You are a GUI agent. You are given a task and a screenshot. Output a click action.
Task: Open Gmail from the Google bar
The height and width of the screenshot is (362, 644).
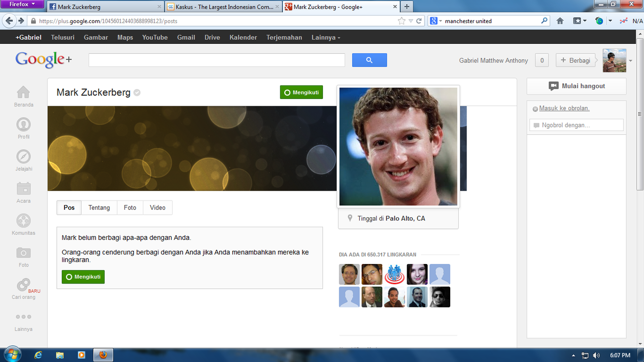tap(186, 37)
